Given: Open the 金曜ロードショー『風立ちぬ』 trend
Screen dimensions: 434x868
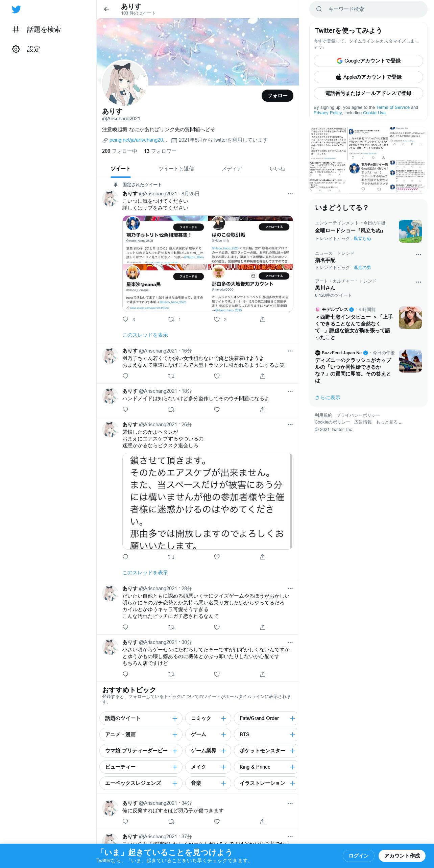Looking at the screenshot, I should pyautogui.click(x=368, y=231).
